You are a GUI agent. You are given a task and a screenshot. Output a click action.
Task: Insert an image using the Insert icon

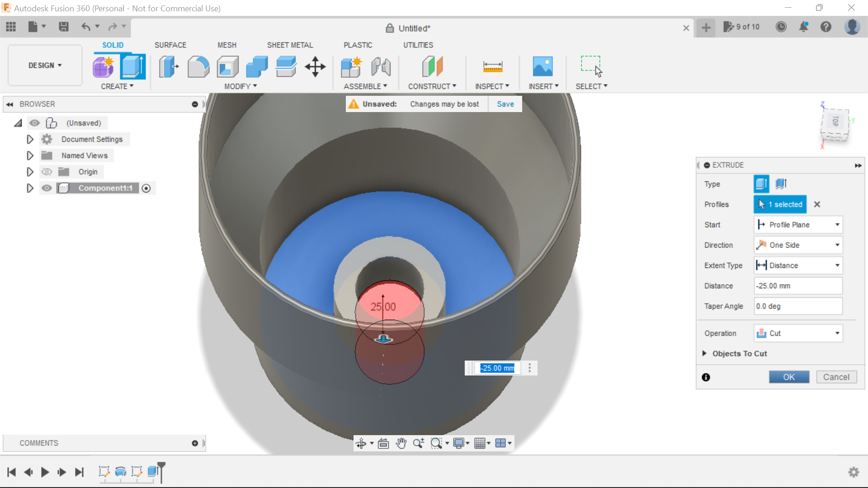[543, 66]
